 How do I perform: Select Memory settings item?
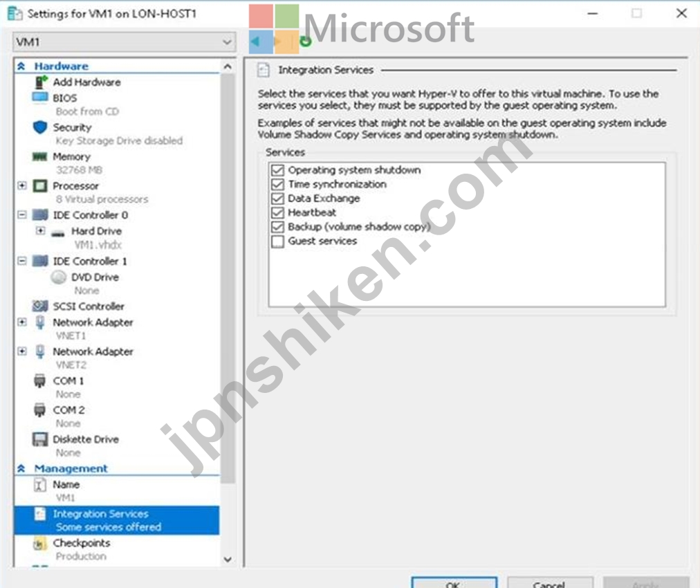tap(71, 157)
